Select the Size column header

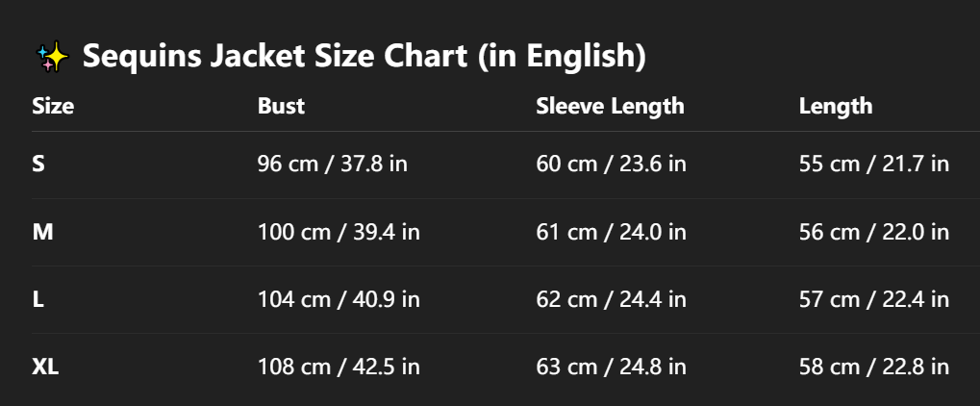pos(53,106)
